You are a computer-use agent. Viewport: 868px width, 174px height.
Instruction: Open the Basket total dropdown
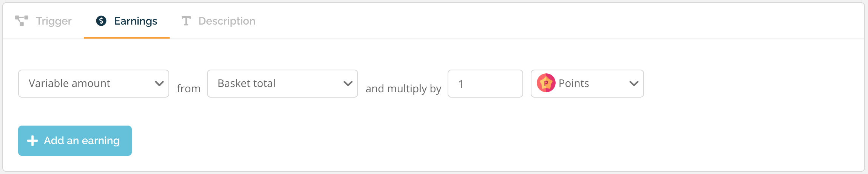click(x=283, y=84)
